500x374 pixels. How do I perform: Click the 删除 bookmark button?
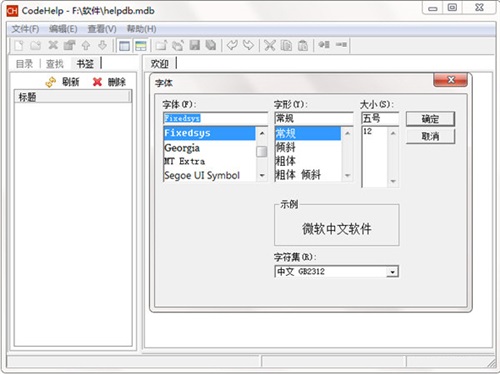point(109,82)
